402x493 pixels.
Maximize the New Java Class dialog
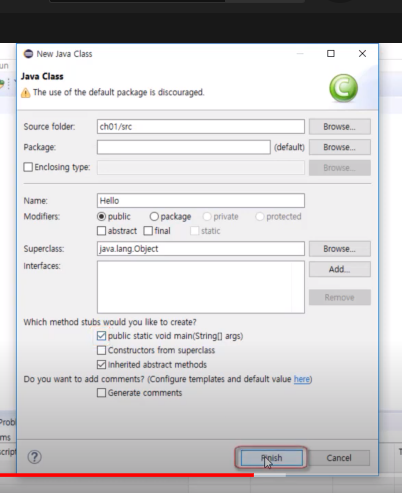pyautogui.click(x=331, y=53)
